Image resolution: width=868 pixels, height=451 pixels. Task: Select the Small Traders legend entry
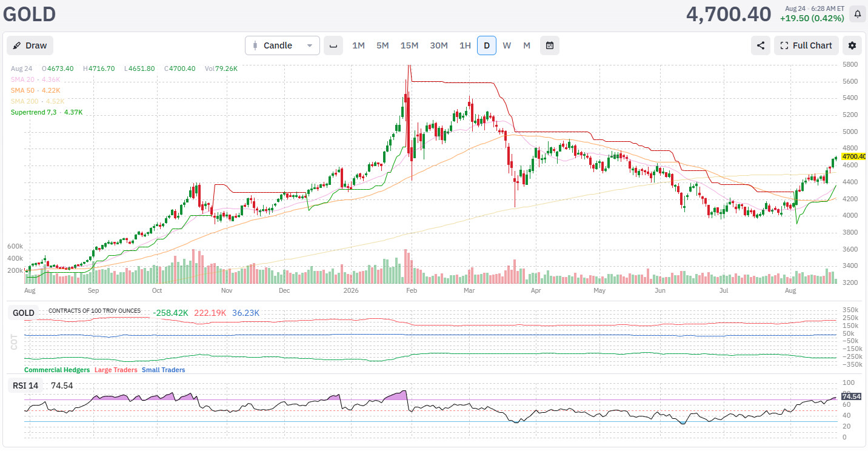164,370
